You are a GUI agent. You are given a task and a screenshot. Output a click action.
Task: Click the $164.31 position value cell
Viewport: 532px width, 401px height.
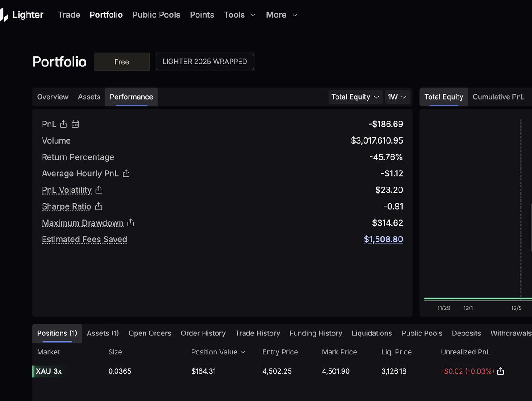(x=203, y=371)
